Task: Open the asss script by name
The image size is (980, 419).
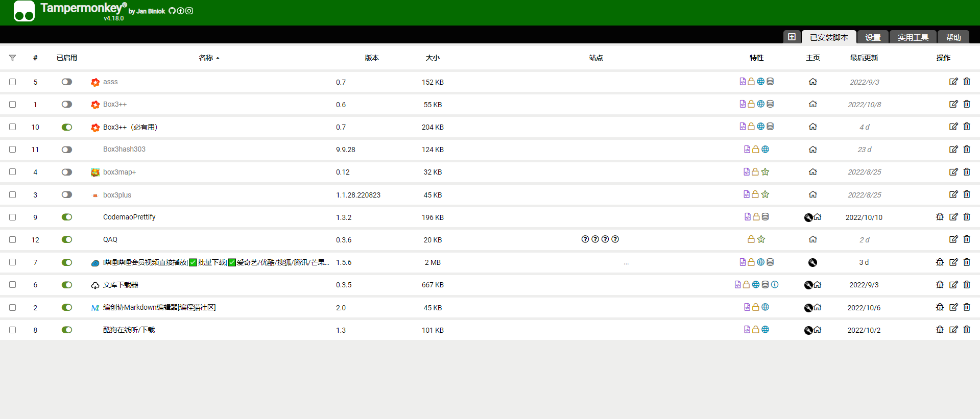Action: (110, 82)
